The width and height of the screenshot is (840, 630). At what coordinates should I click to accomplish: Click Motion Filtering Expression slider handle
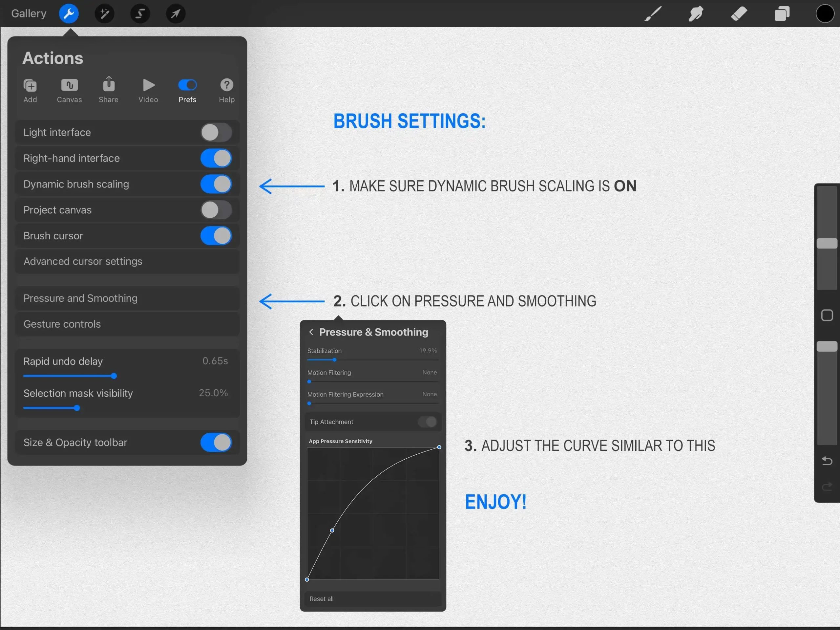pos(309,403)
